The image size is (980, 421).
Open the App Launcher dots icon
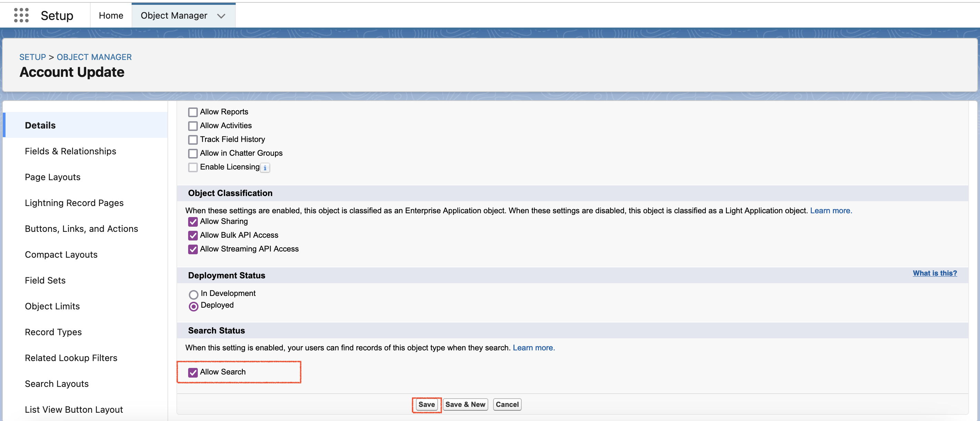(21, 15)
